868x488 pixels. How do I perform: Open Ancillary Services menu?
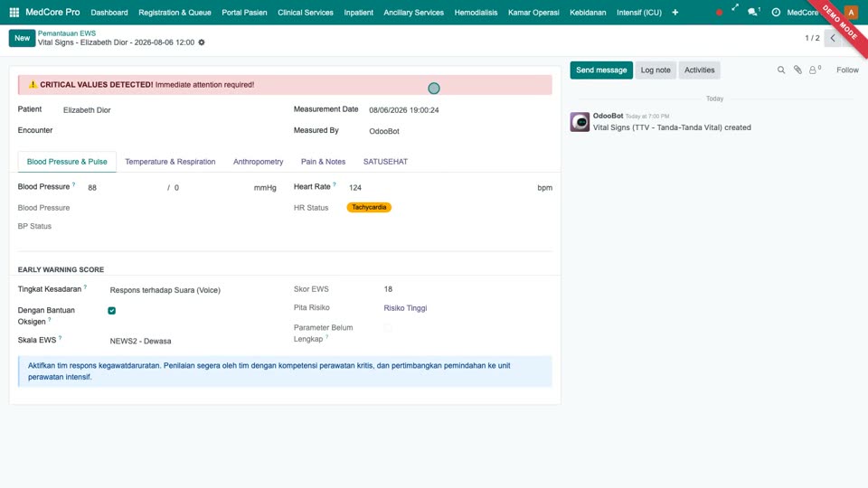(x=413, y=12)
